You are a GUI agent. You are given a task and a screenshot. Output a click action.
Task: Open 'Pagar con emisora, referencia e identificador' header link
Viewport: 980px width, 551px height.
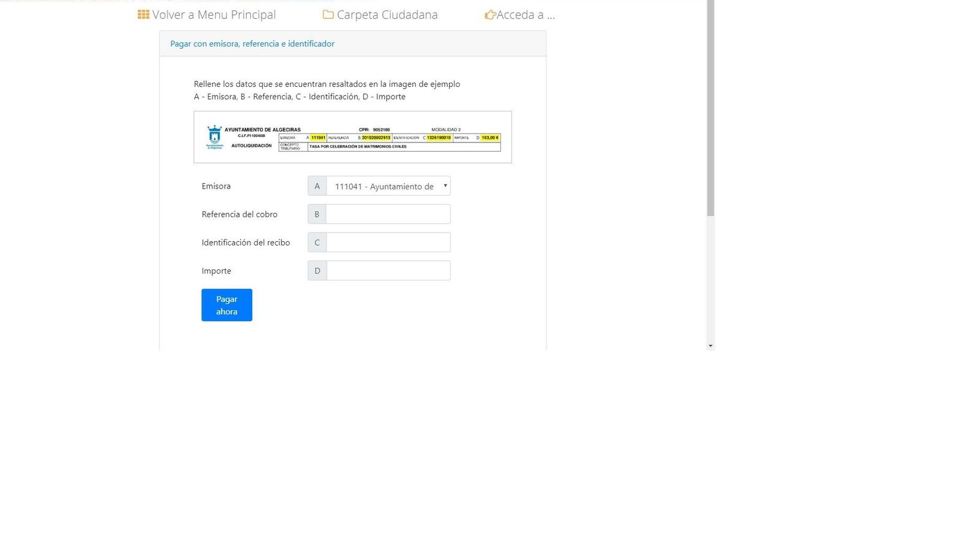(x=252, y=43)
